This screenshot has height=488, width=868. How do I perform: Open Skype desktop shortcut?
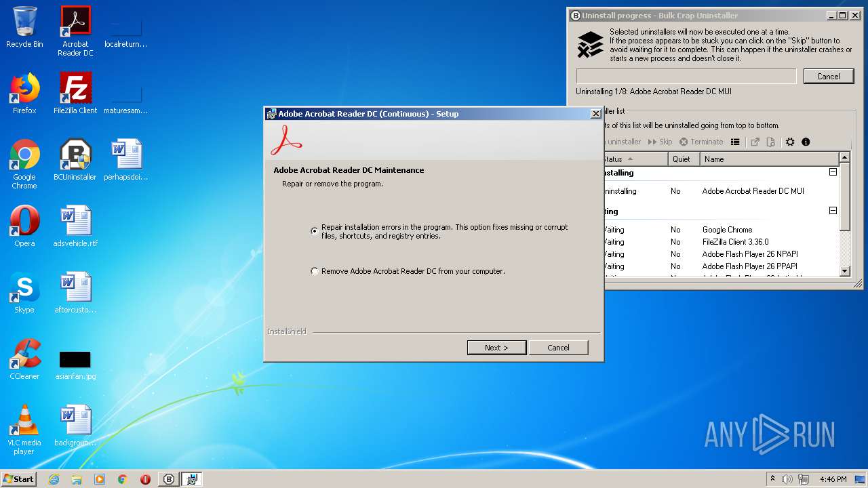(x=24, y=293)
